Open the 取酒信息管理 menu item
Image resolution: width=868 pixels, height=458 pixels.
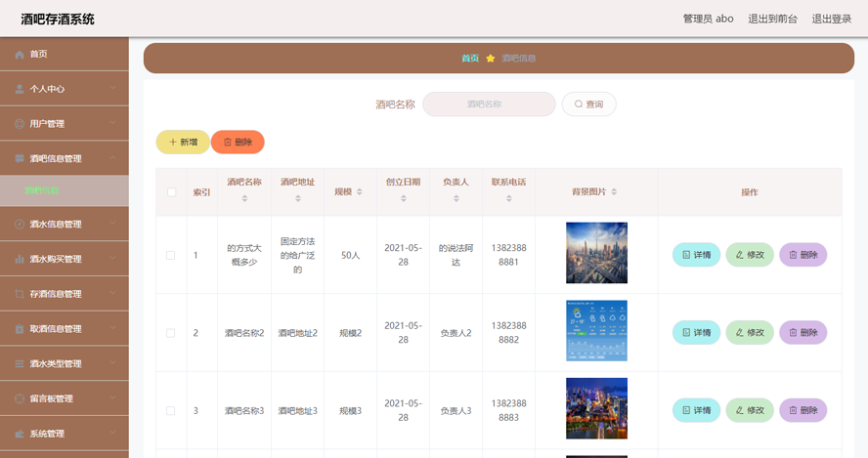[x=64, y=329]
